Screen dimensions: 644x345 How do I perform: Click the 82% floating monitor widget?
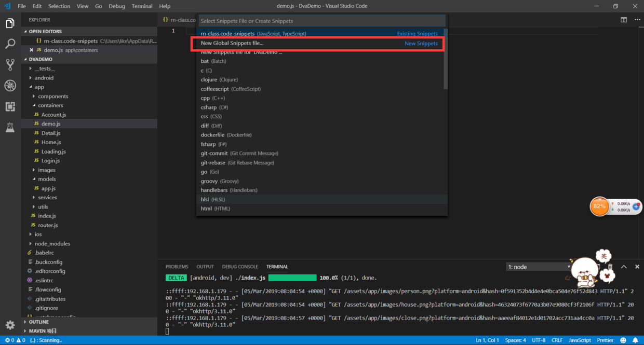[x=599, y=206]
